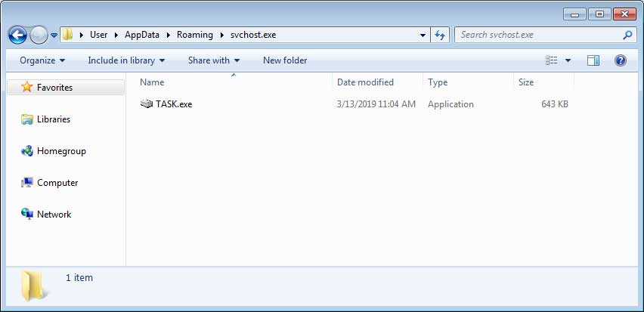The width and height of the screenshot is (644, 312).
Task: Refresh the folder view
Action: [440, 36]
